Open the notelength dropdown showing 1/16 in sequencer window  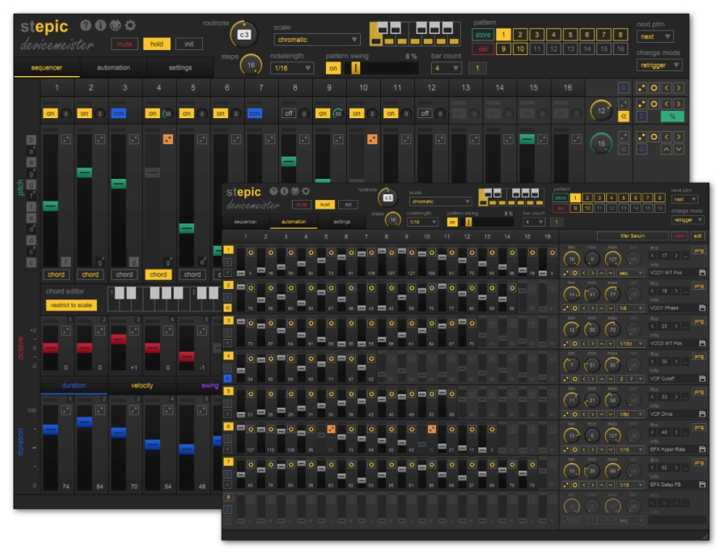pos(291,68)
